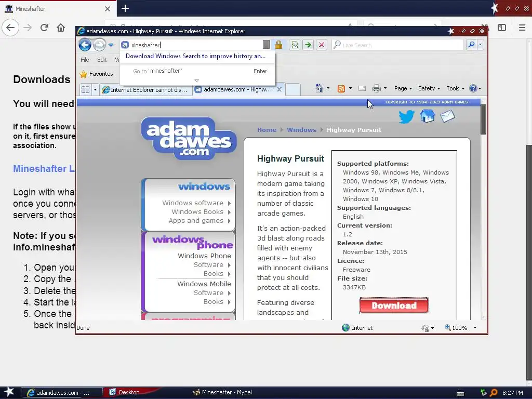The width and height of the screenshot is (532, 399).
Task: Open a new blank IE tab
Action: coord(293,89)
